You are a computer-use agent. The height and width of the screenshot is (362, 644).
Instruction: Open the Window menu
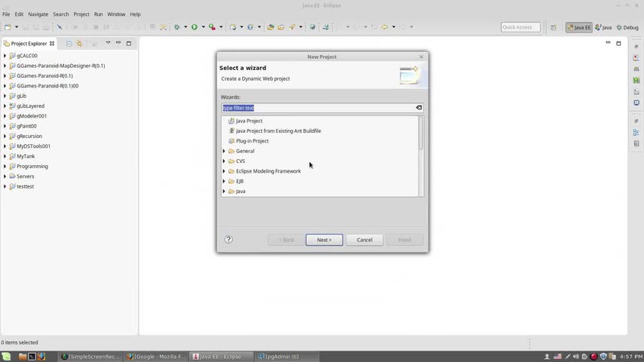pos(116,14)
